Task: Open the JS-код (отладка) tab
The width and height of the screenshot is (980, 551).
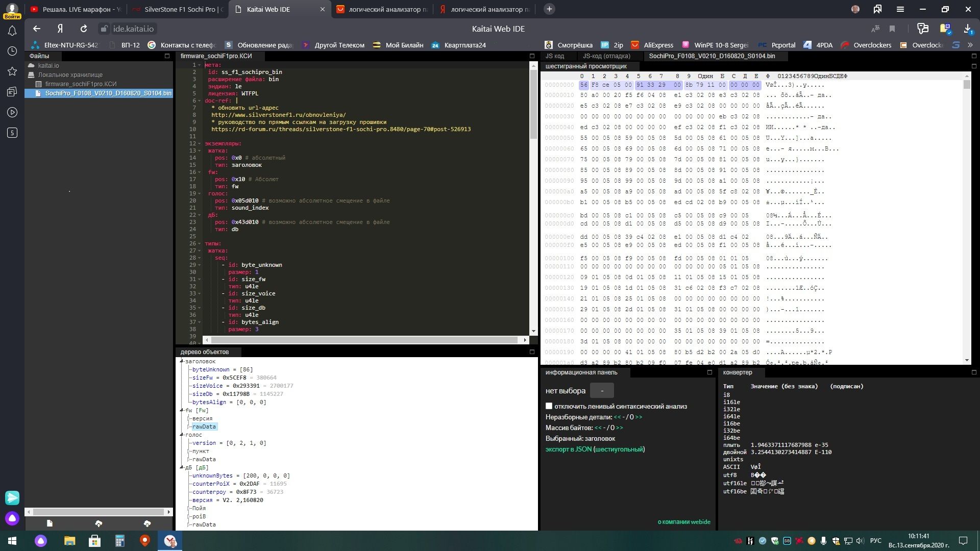Action: [x=606, y=56]
